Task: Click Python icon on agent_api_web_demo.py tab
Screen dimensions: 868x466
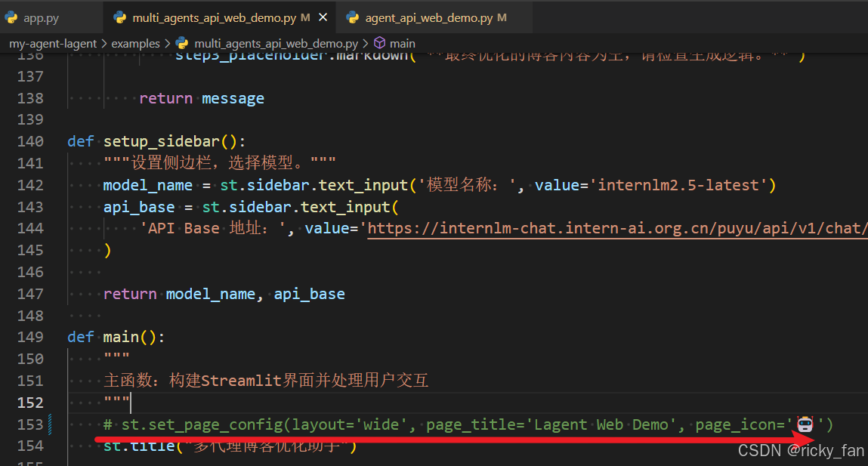Action: 352,17
